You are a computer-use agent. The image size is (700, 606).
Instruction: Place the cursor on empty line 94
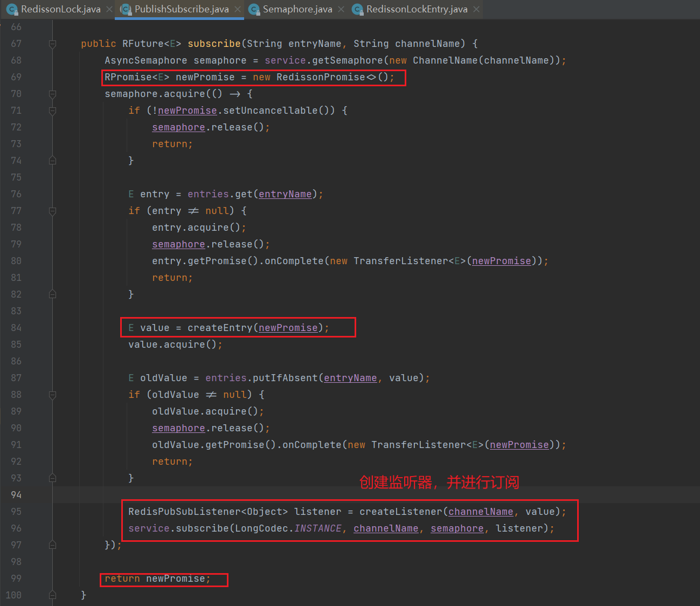pos(323,495)
